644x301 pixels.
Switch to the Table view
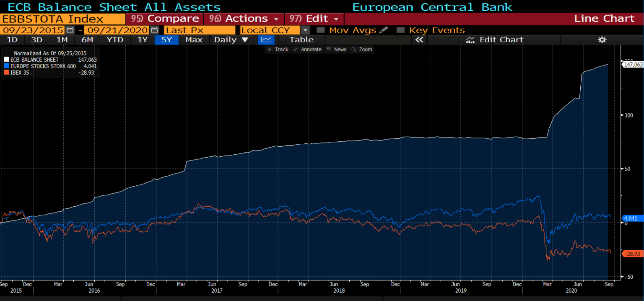301,40
